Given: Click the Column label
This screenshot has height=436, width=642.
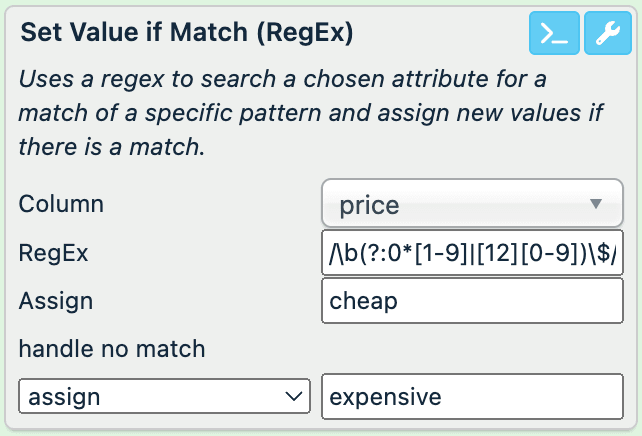Looking at the screenshot, I should (61, 204).
